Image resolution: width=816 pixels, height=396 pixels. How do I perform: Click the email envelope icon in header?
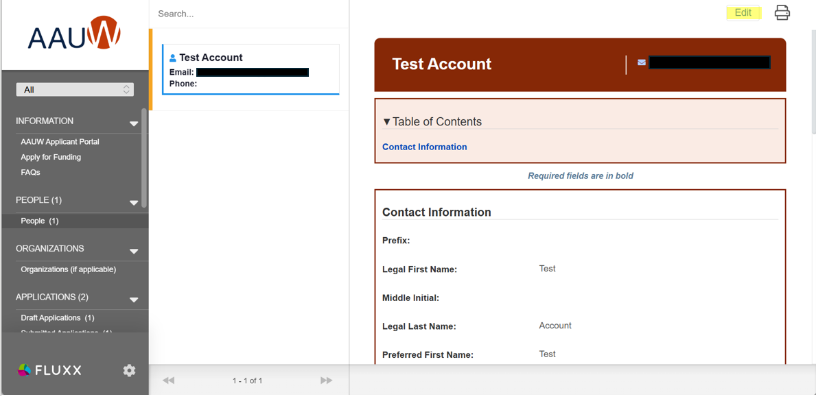pyautogui.click(x=642, y=62)
